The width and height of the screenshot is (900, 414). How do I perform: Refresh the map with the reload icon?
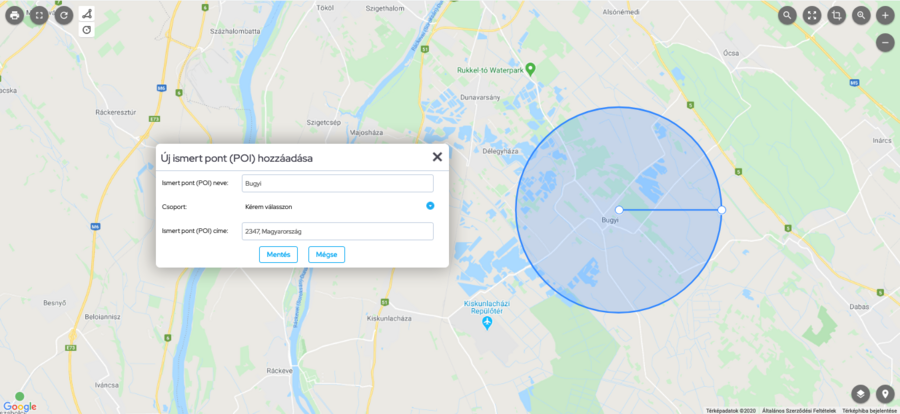(64, 16)
